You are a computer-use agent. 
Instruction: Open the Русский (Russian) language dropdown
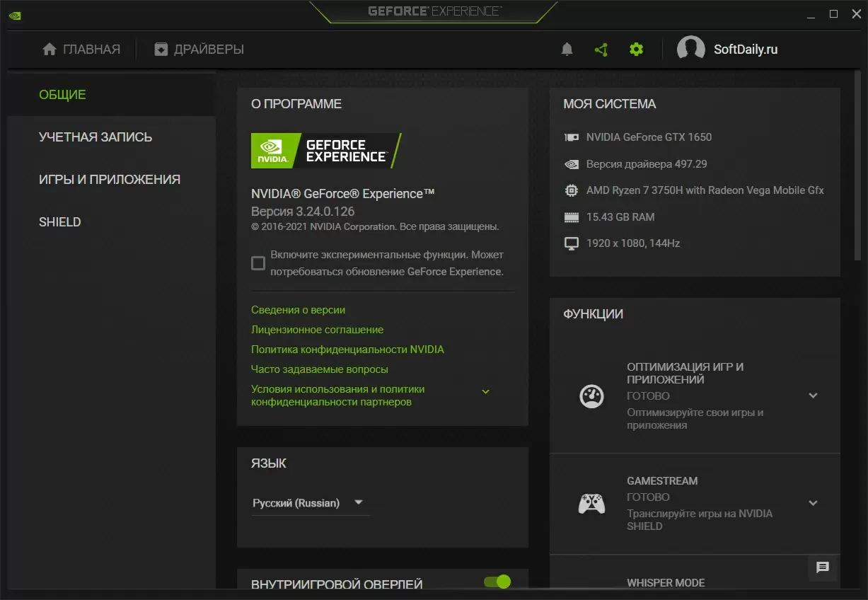tap(308, 503)
